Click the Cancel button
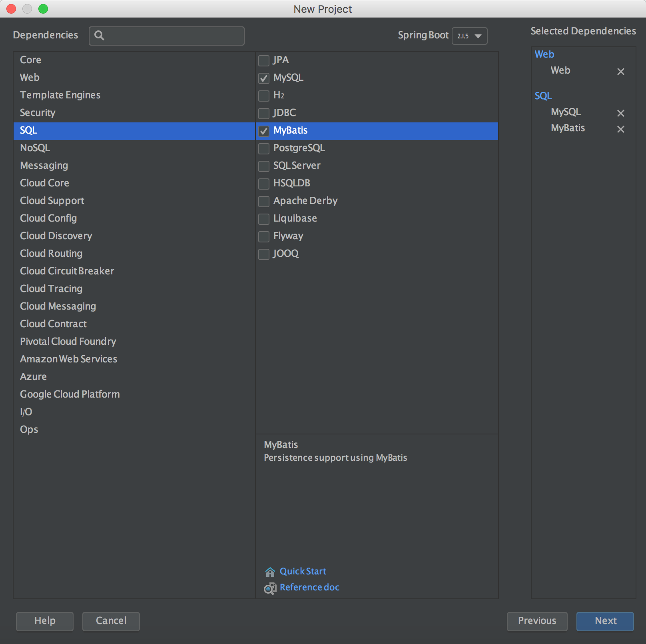Screen dimensions: 646x644 pyautogui.click(x=111, y=621)
